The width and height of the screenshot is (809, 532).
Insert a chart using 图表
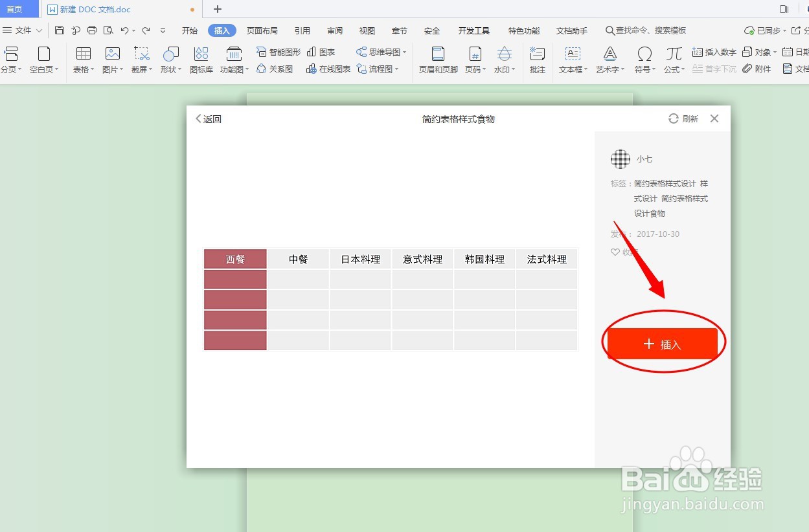point(322,52)
